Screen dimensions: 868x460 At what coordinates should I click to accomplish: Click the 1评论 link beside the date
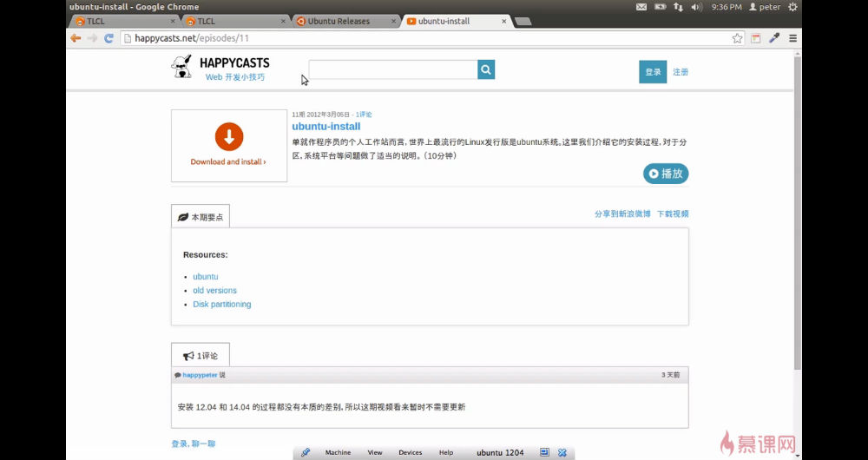[364, 115]
